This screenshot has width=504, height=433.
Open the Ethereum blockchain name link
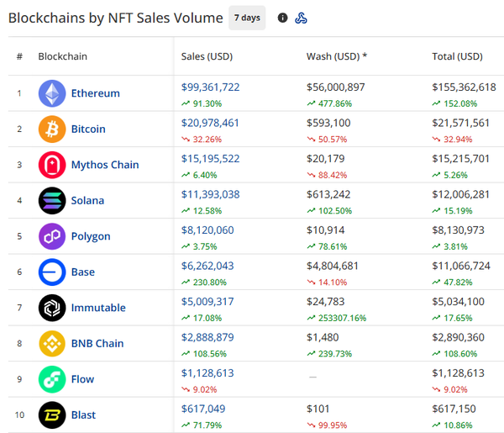click(x=95, y=93)
